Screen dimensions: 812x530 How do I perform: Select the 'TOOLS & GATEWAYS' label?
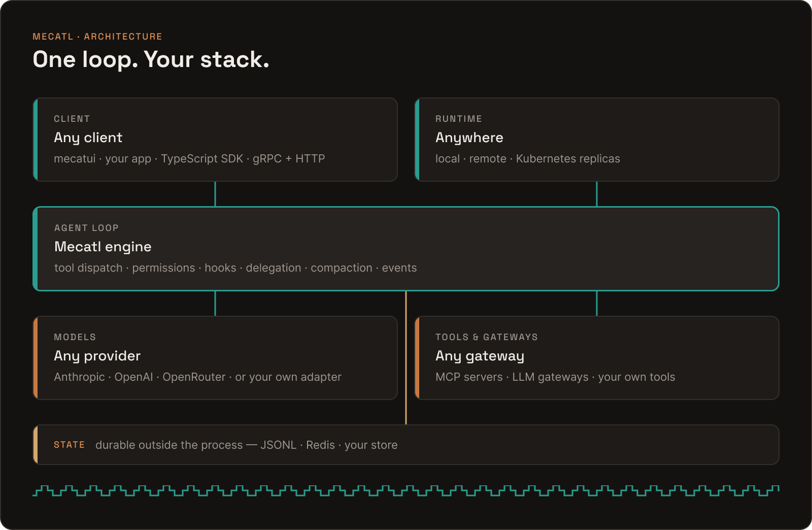[487, 337]
